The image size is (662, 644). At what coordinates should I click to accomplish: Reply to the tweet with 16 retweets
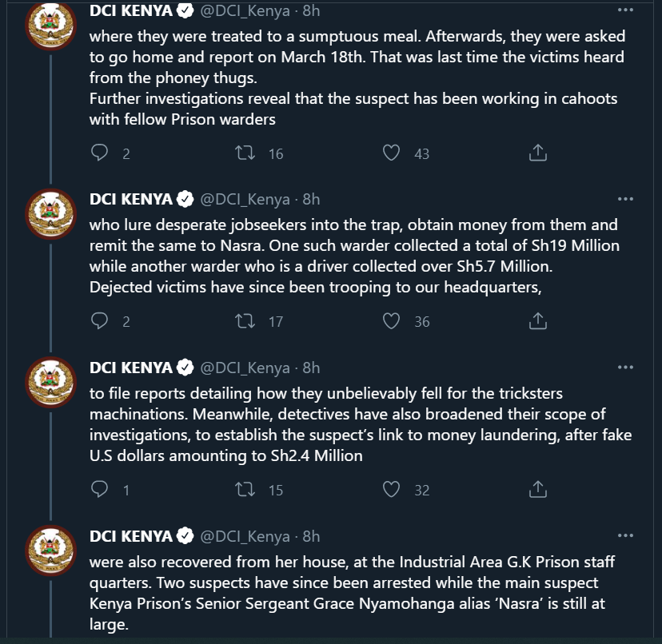click(x=100, y=153)
